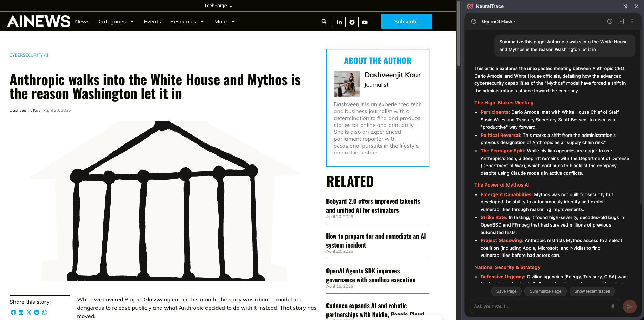Open Events page
Screen dimensions: 644x320
152,21
